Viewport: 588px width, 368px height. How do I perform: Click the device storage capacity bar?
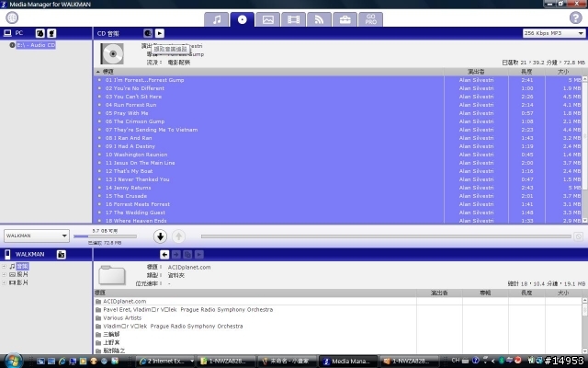105,236
